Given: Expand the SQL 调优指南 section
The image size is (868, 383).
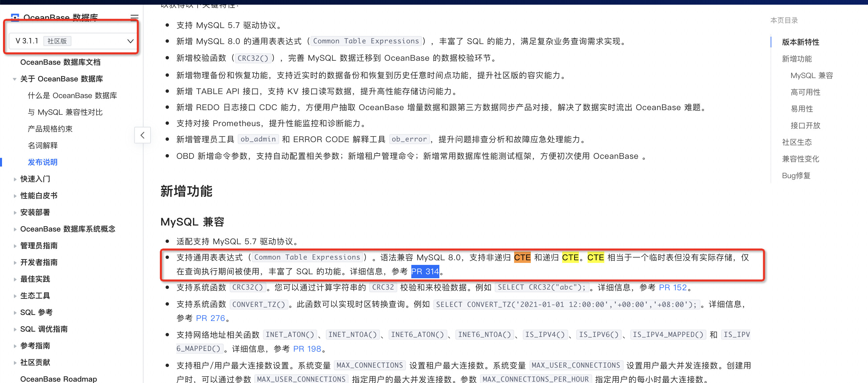Looking at the screenshot, I should [15, 329].
